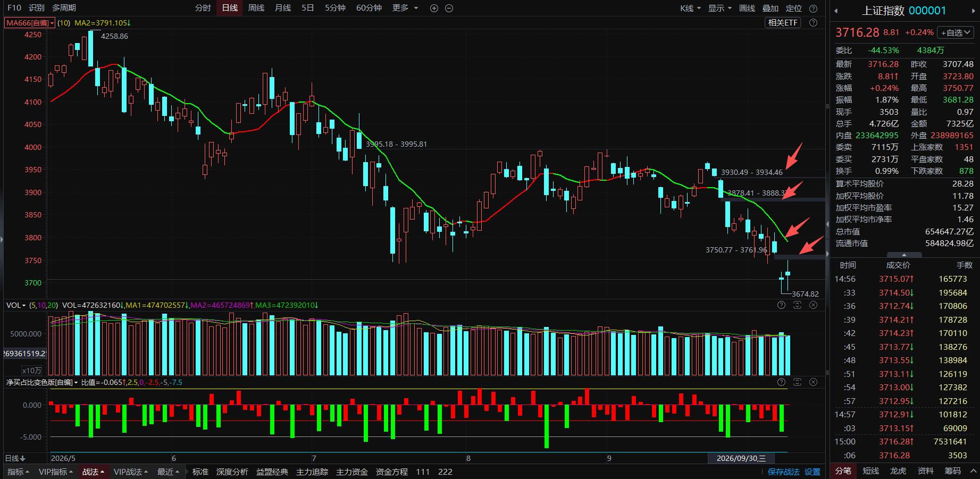Click the 叠加 overlay button
This screenshot has width=980, height=479.
click(770, 9)
